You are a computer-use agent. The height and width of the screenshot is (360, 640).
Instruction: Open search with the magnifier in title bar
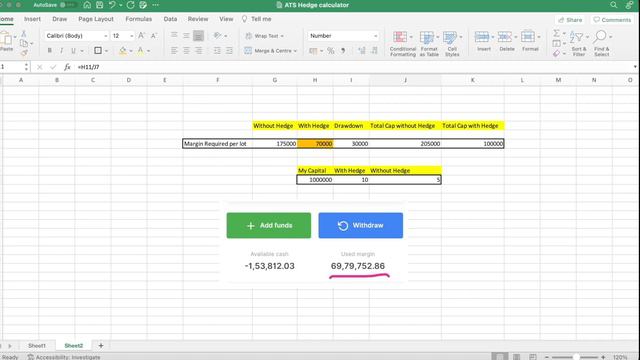tap(613, 5)
